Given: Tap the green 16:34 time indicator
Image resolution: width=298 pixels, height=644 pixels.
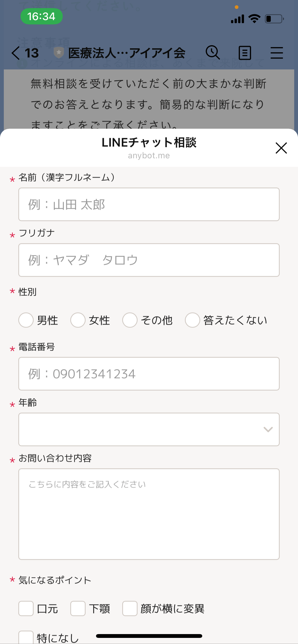Looking at the screenshot, I should point(42,17).
